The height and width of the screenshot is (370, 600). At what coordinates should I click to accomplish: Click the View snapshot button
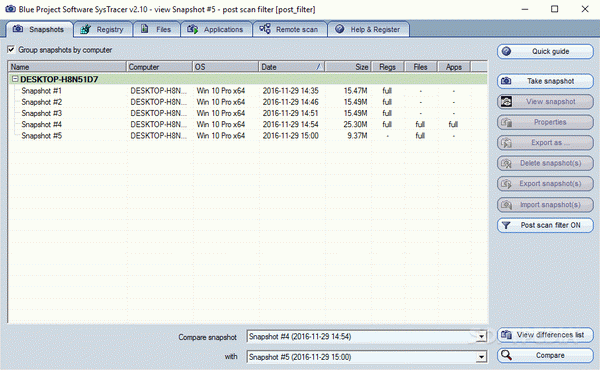pyautogui.click(x=545, y=102)
